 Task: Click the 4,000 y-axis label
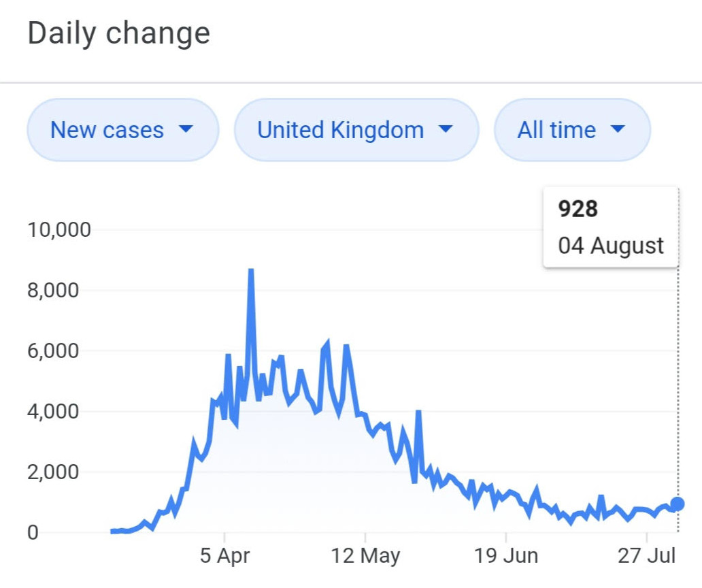tap(63, 412)
